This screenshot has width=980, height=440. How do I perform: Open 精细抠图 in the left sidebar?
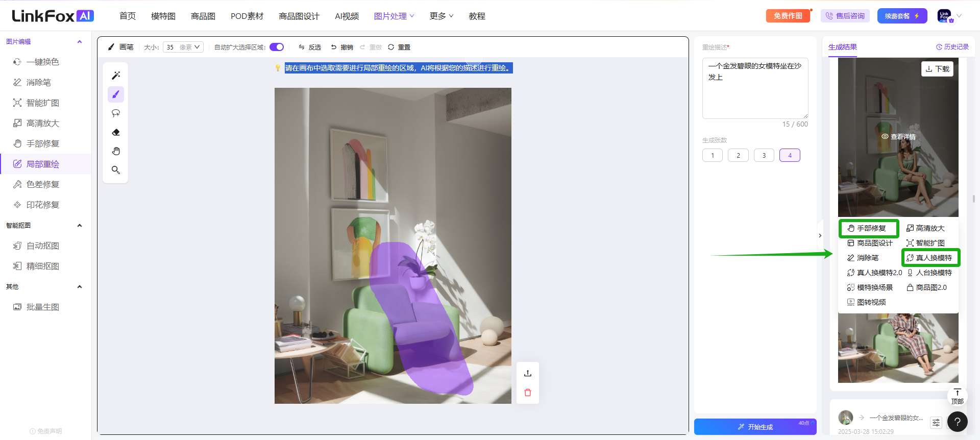(43, 266)
